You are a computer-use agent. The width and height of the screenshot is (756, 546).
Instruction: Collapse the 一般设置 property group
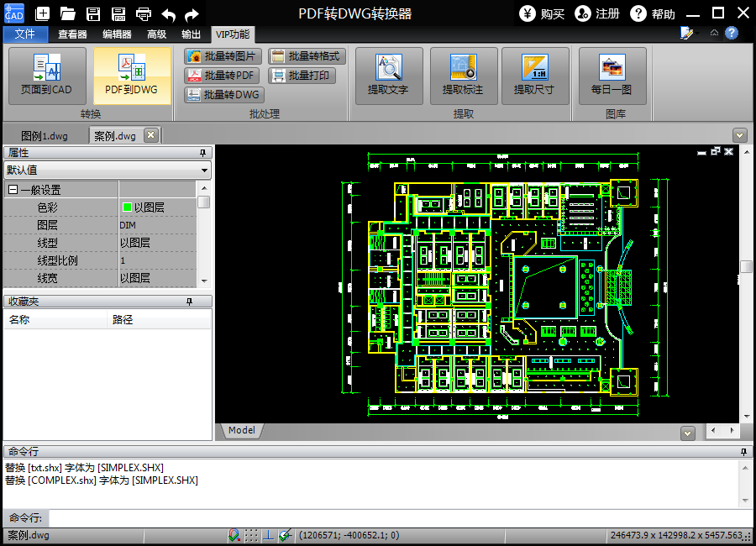[x=13, y=191]
